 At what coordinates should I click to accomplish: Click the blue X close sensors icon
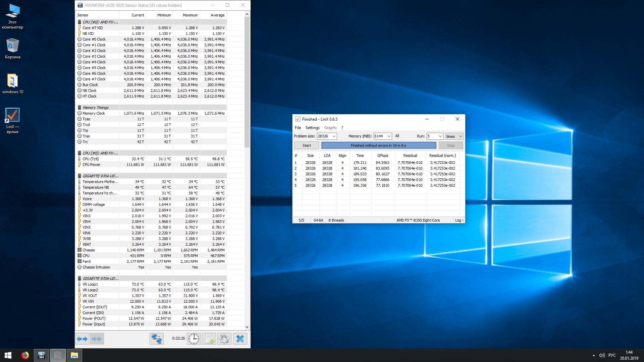click(x=240, y=339)
